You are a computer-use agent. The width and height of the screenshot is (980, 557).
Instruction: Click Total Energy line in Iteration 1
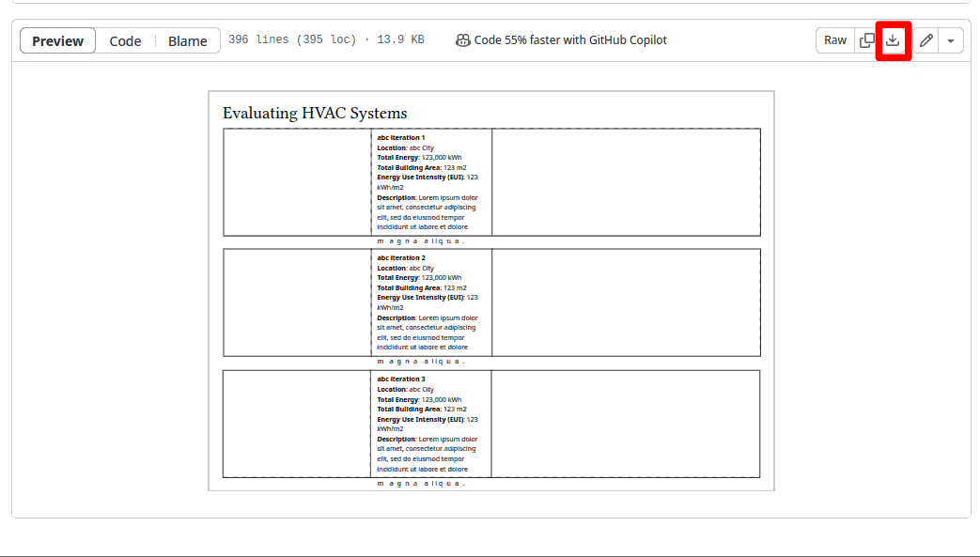[419, 158]
